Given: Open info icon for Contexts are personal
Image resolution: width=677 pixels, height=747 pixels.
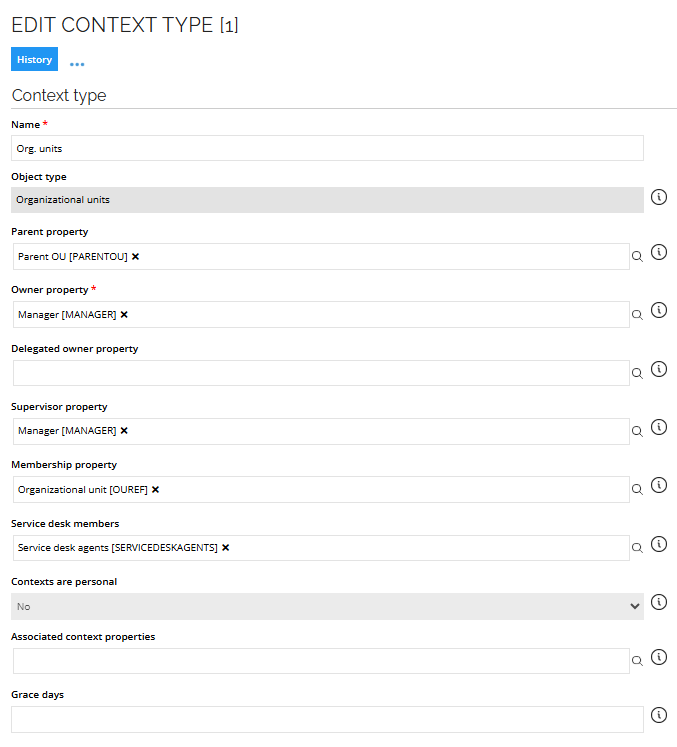Looking at the screenshot, I should tap(658, 602).
